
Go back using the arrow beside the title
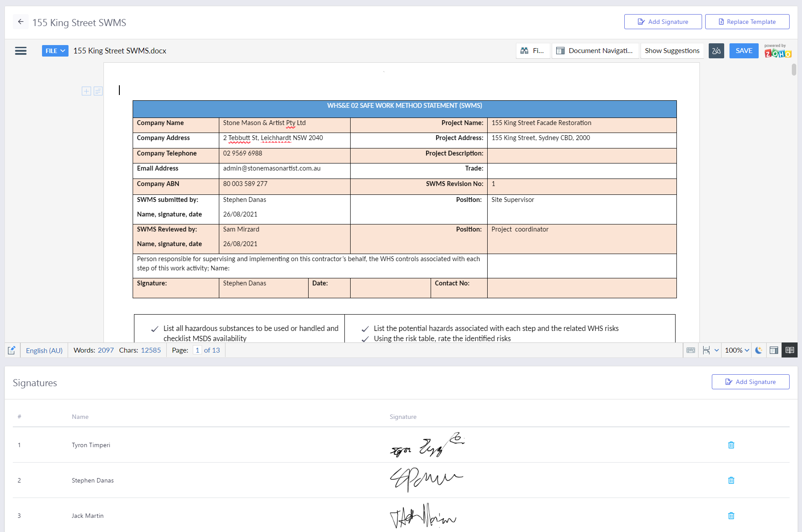tap(21, 22)
